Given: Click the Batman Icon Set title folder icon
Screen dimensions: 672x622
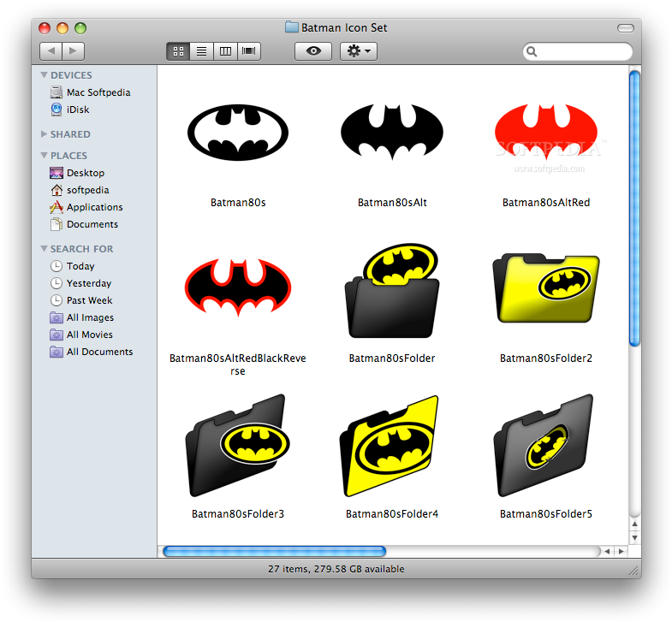Looking at the screenshot, I should coord(292,27).
